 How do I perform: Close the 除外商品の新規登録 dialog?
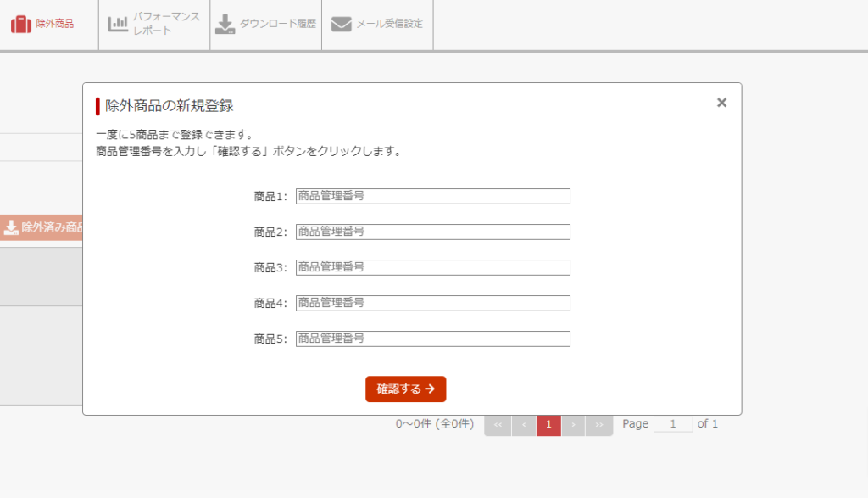tap(721, 103)
